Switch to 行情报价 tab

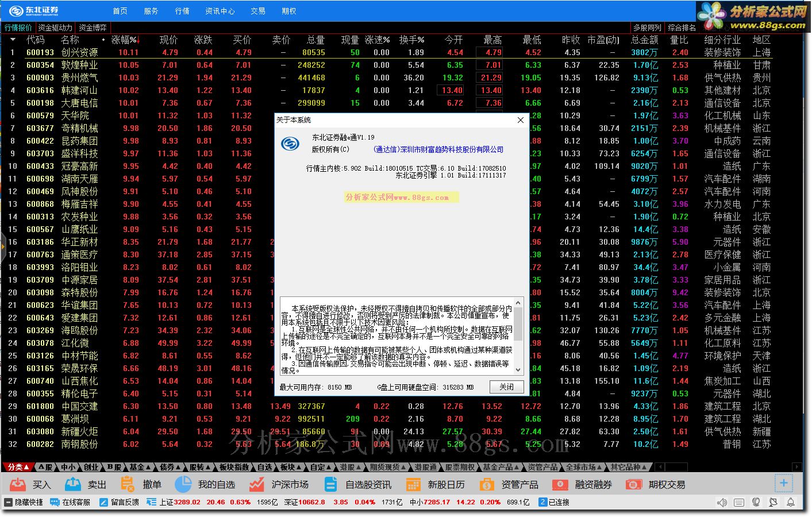tap(18, 28)
